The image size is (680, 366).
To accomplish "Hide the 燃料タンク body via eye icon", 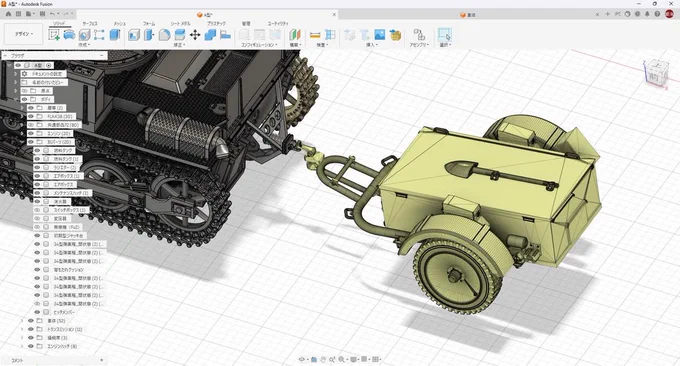I will click(37, 150).
